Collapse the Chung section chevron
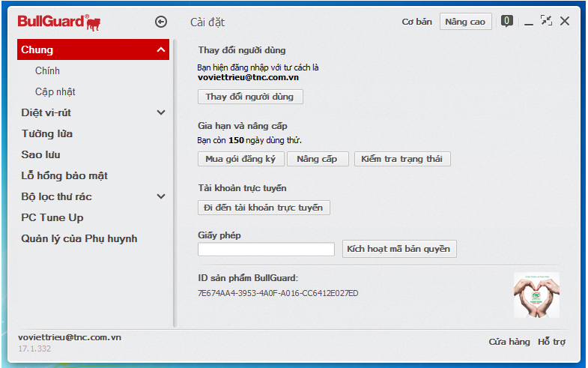 (x=161, y=49)
